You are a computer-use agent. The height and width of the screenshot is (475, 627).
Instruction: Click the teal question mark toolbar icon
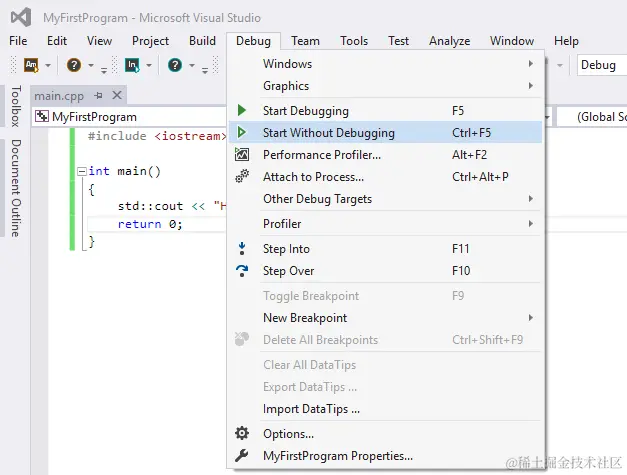175,65
